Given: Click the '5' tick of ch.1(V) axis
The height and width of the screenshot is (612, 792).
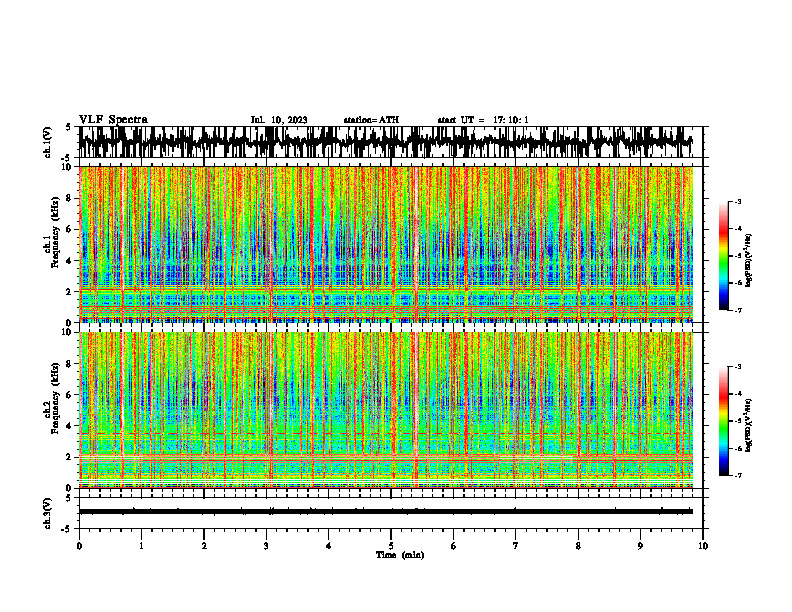Looking at the screenshot, I should pos(68,128).
